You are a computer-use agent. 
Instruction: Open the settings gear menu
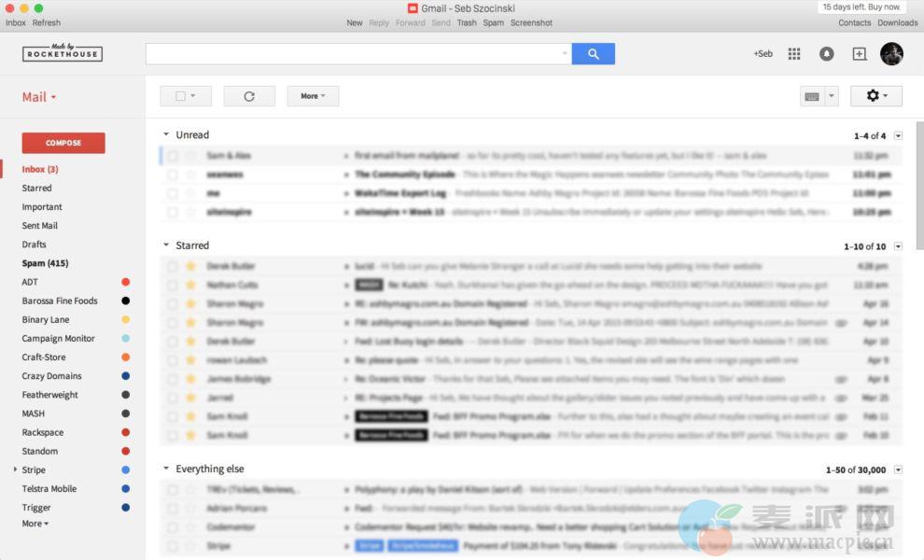click(876, 96)
